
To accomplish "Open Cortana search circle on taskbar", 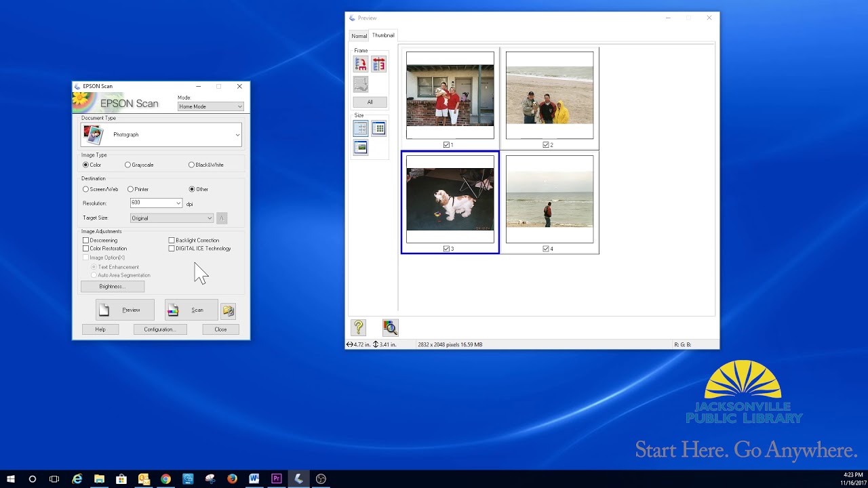I will pyautogui.click(x=33, y=479).
